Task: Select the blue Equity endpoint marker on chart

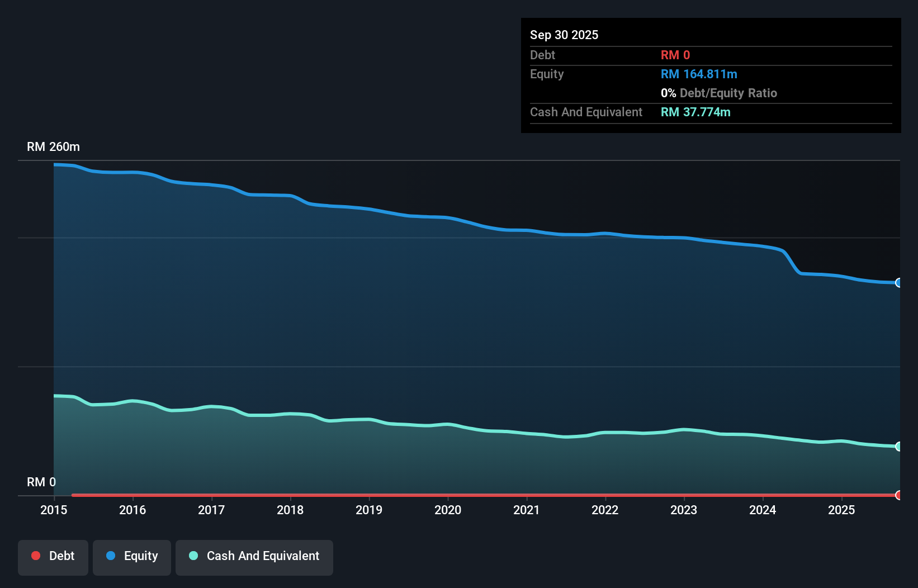Action: [897, 283]
